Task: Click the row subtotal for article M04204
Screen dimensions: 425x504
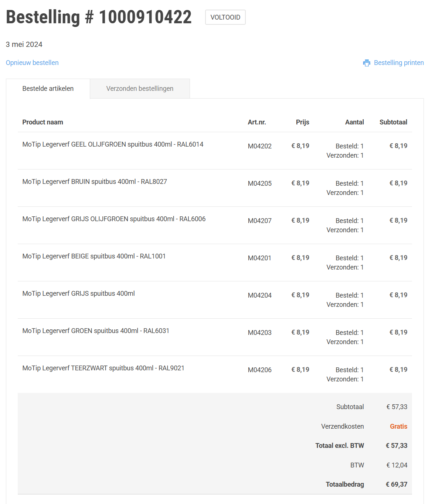Action: coord(398,295)
